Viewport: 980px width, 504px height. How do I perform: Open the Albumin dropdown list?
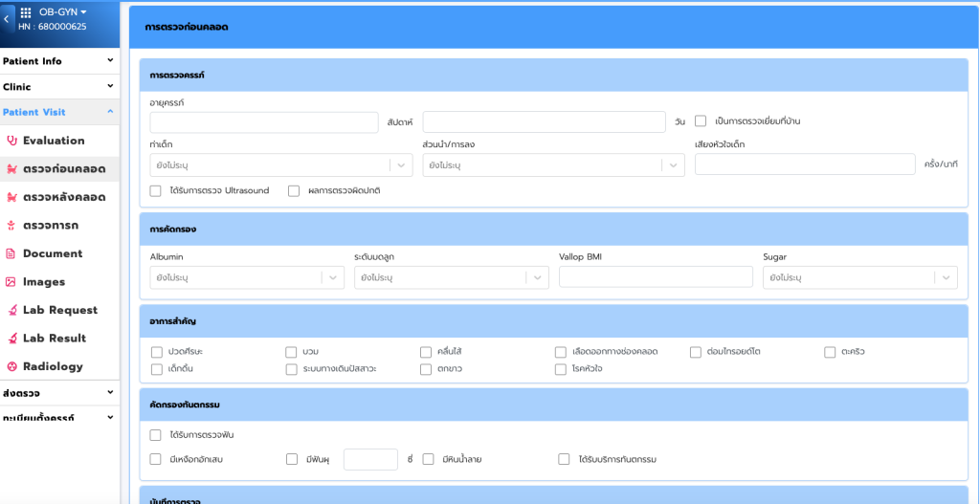[x=246, y=277]
